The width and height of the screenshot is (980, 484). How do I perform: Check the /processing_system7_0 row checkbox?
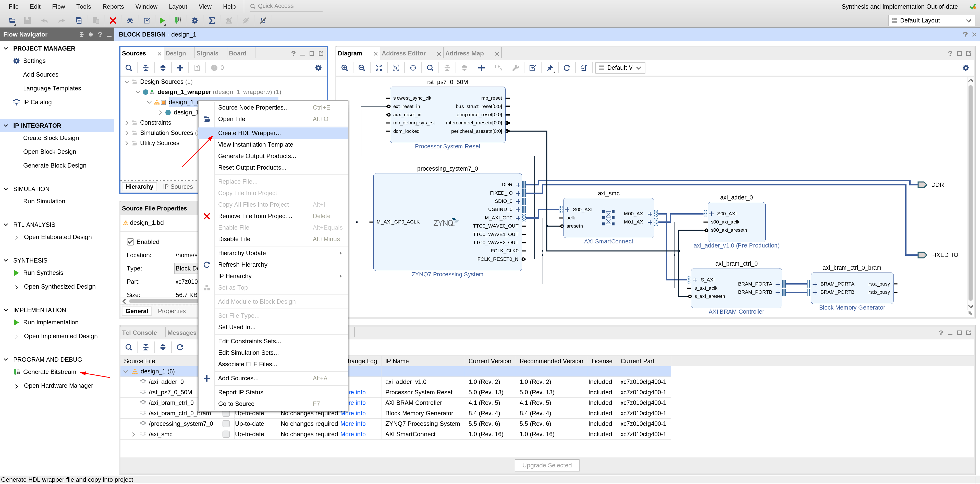pyautogui.click(x=226, y=423)
